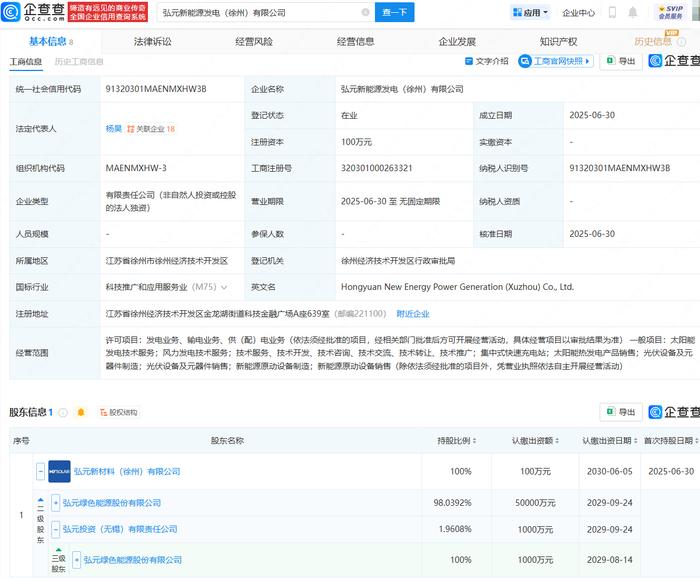
Task: Click the 查一下 search button
Action: (x=395, y=12)
